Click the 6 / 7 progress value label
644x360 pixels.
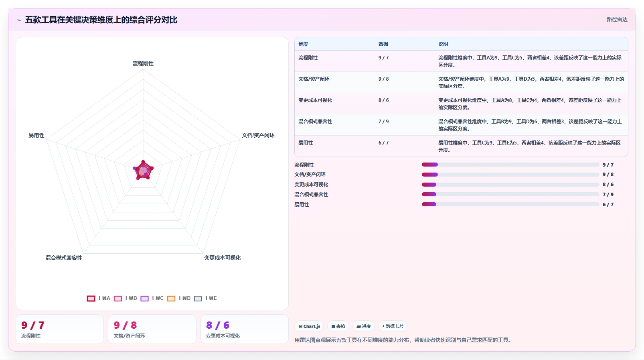(608, 204)
